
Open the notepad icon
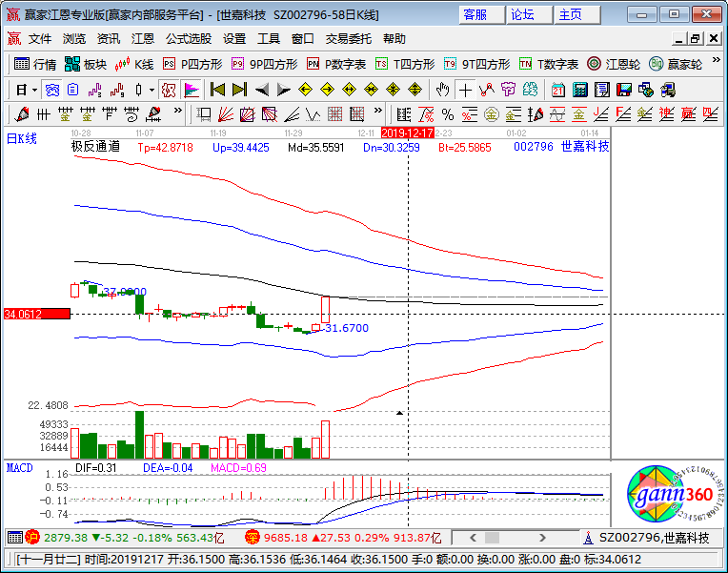point(602,90)
